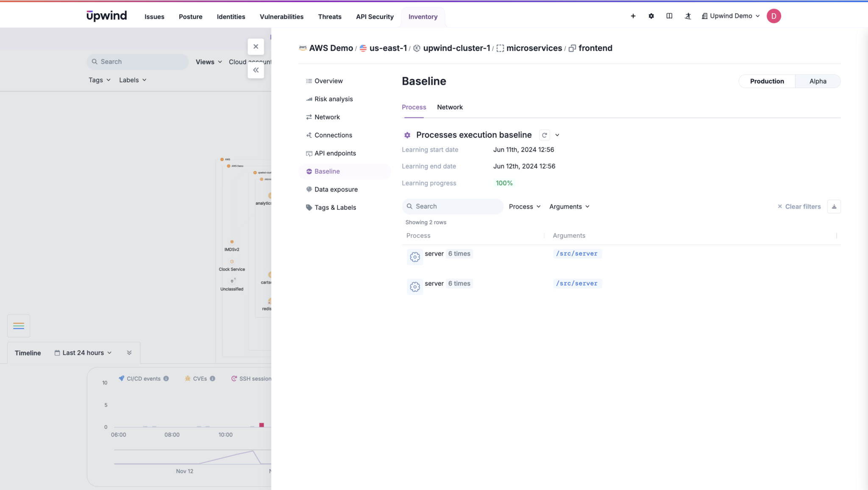
Task: Collapse panel with double-chevron icon
Action: [256, 70]
